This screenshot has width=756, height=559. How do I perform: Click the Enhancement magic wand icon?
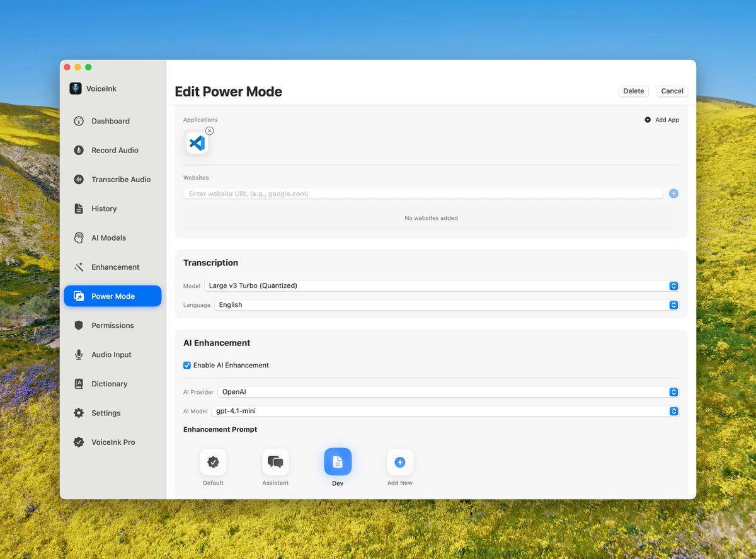coord(79,267)
